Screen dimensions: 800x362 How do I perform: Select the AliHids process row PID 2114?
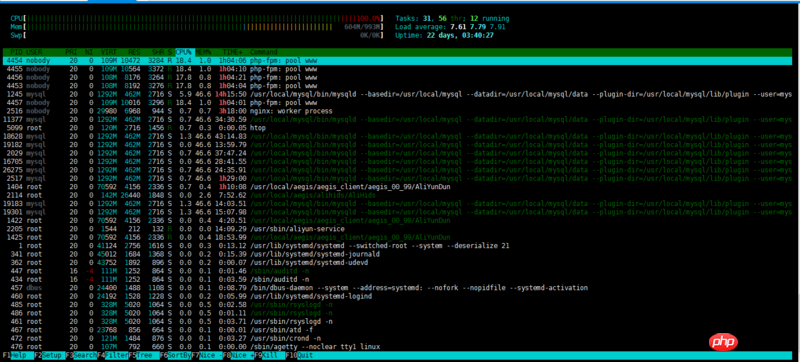398,195
